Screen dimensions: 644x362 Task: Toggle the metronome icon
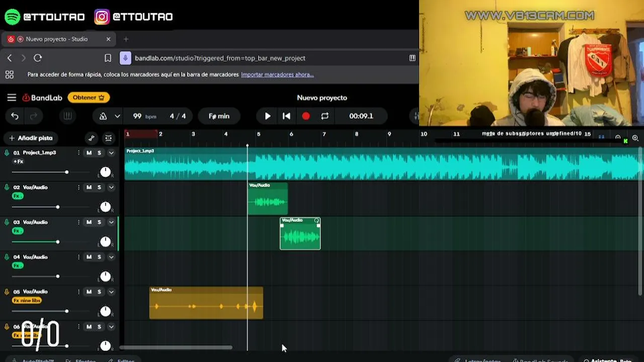[103, 116]
